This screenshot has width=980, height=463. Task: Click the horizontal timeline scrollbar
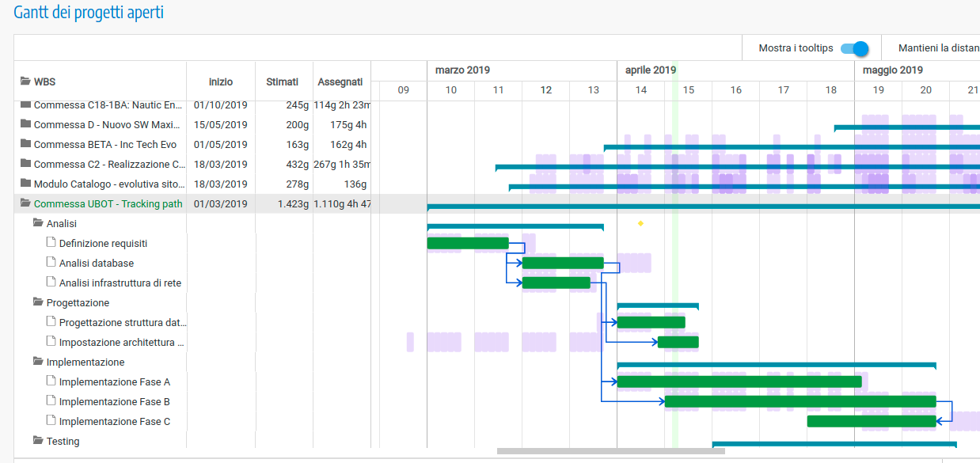click(610, 451)
